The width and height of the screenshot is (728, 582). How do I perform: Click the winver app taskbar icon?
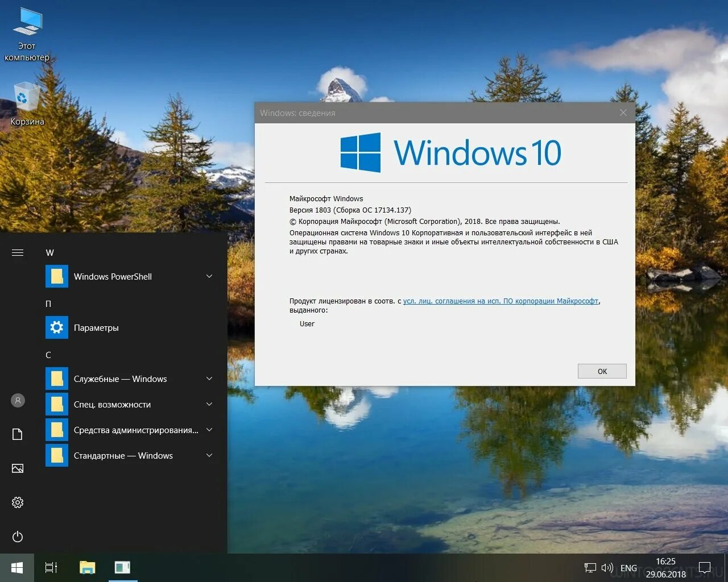pos(122,568)
